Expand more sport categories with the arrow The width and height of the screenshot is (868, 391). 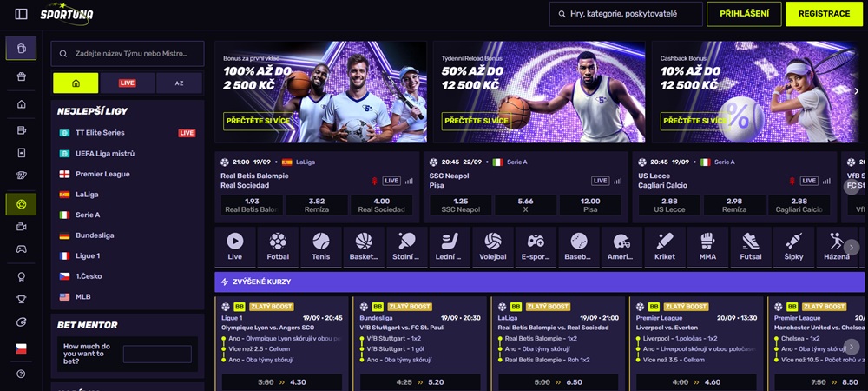coord(852,247)
